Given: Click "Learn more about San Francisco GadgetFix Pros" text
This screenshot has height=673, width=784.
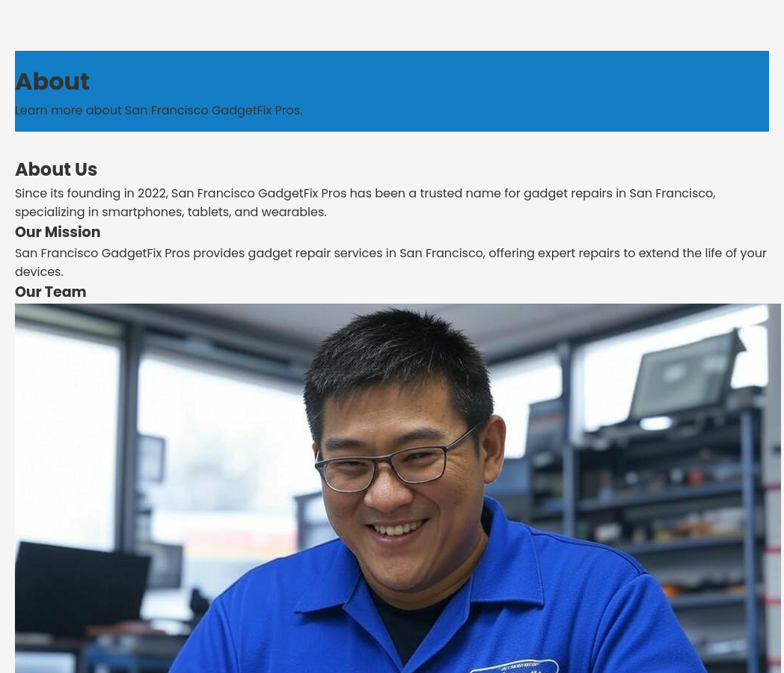Looking at the screenshot, I should 159,110.
